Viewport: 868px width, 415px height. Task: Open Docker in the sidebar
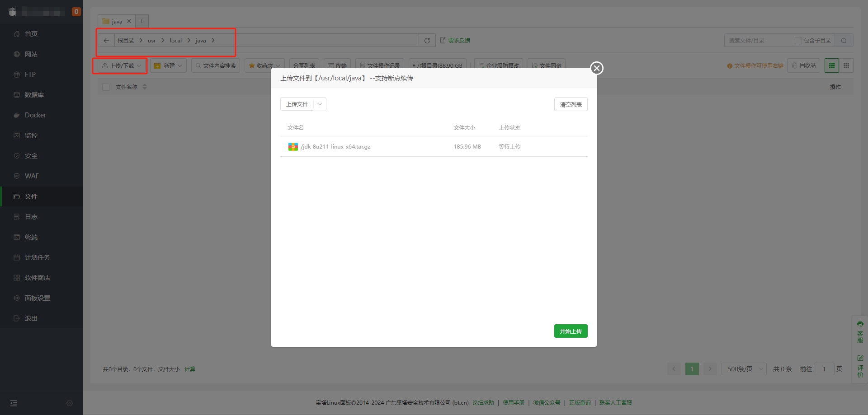pyautogui.click(x=35, y=115)
